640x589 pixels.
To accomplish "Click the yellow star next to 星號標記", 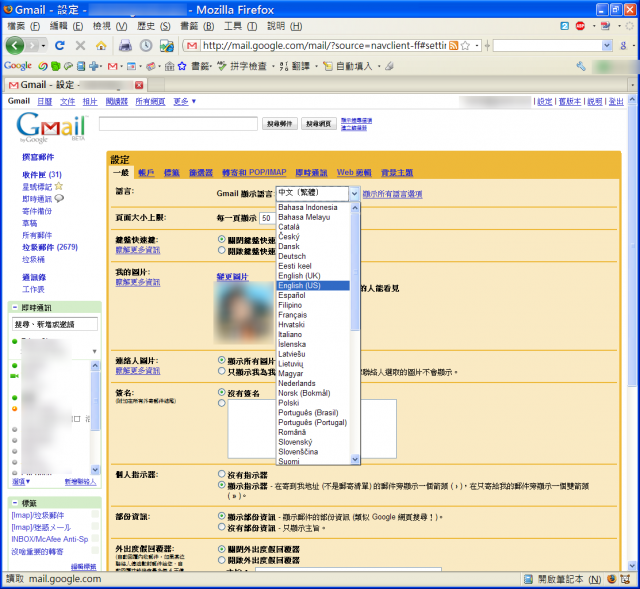I will tap(59, 187).
